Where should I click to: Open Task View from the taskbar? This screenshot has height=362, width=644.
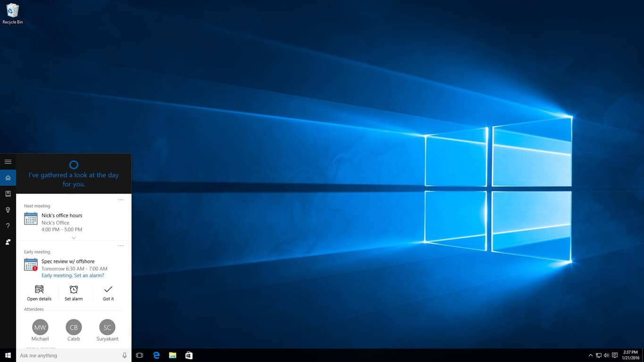[x=140, y=355]
